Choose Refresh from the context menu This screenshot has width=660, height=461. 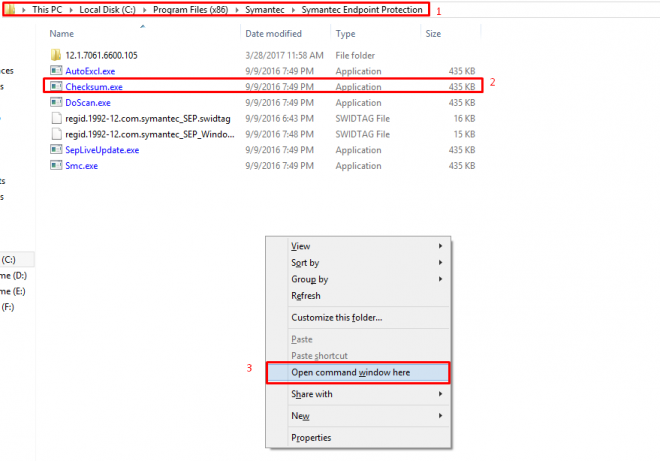tap(358, 296)
